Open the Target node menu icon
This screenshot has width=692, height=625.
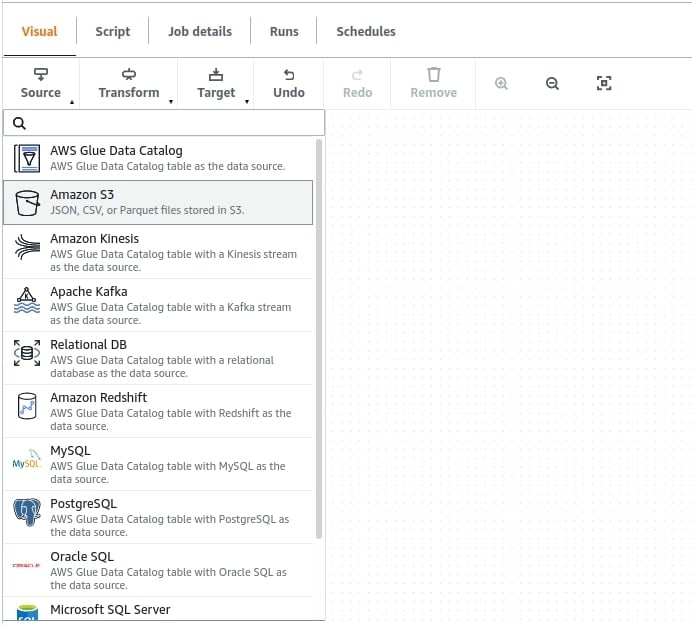216,75
